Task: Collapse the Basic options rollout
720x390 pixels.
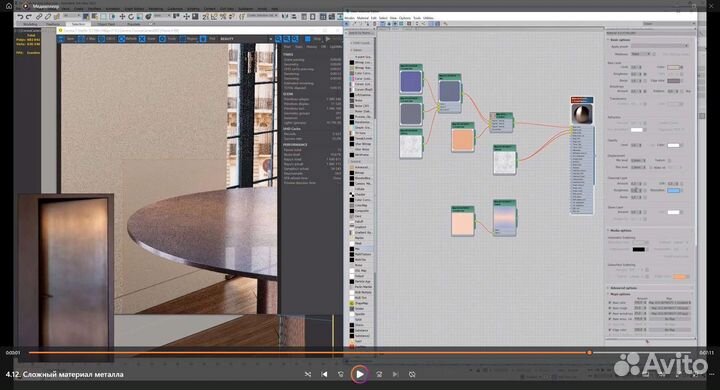Action: click(621, 40)
